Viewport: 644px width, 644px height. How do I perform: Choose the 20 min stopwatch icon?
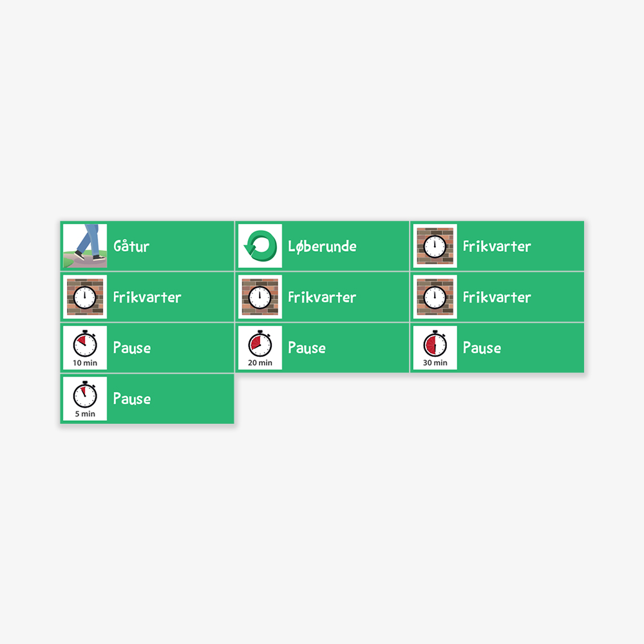[260, 348]
